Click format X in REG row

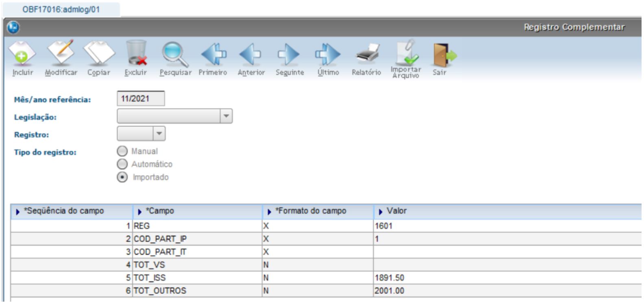[x=318, y=226]
